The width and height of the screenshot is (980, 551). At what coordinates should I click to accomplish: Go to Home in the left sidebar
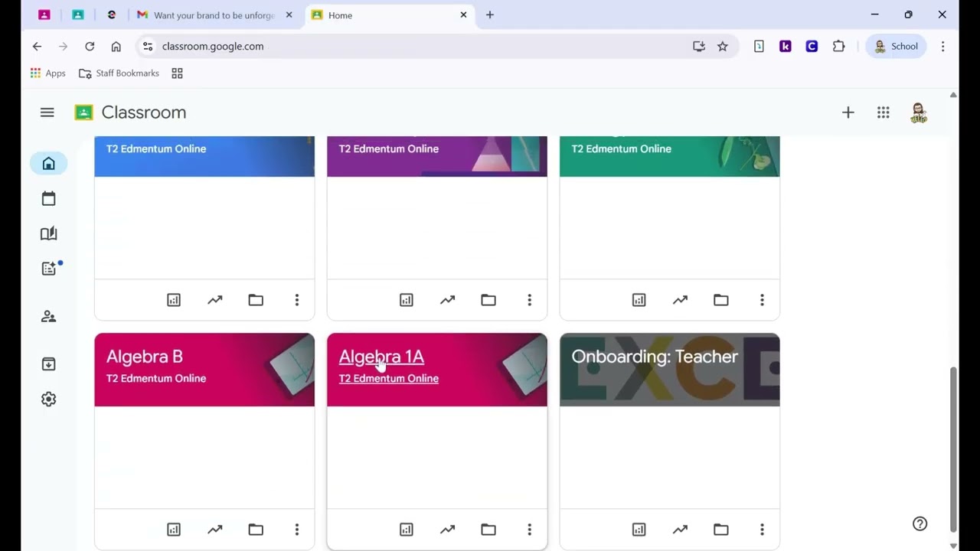49,164
